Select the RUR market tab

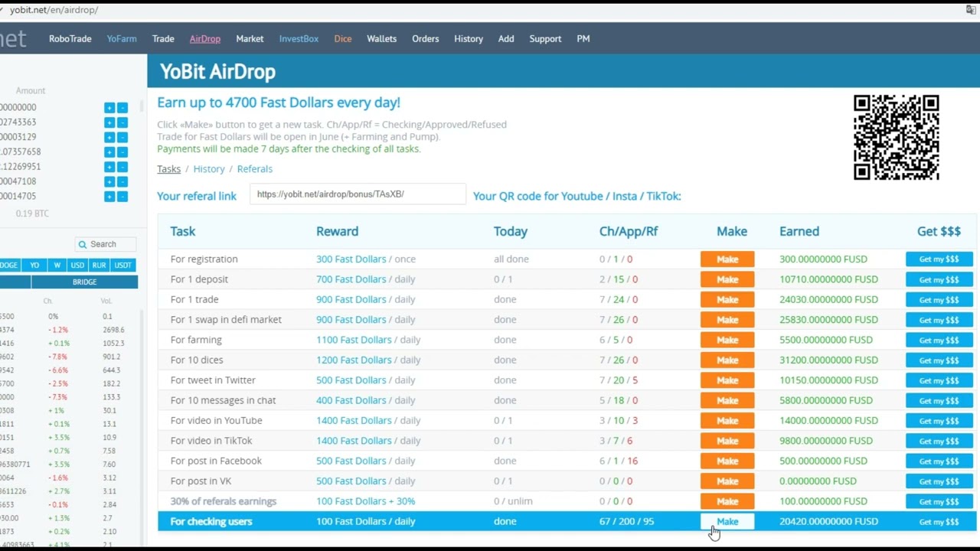tap(99, 265)
